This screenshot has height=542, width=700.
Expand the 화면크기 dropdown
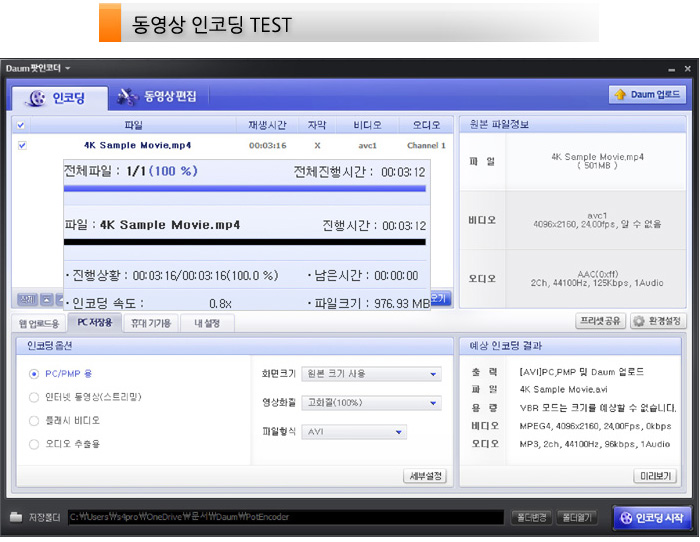coord(372,374)
